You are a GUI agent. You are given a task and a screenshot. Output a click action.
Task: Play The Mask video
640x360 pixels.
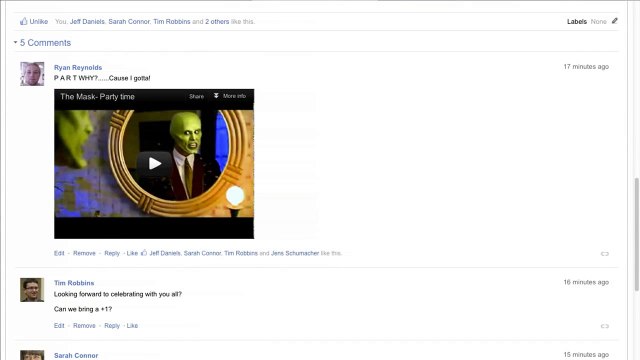[154, 164]
